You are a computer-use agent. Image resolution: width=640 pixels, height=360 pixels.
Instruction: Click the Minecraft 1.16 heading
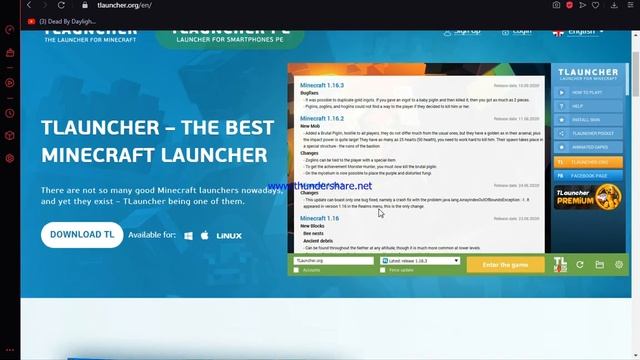click(x=319, y=218)
